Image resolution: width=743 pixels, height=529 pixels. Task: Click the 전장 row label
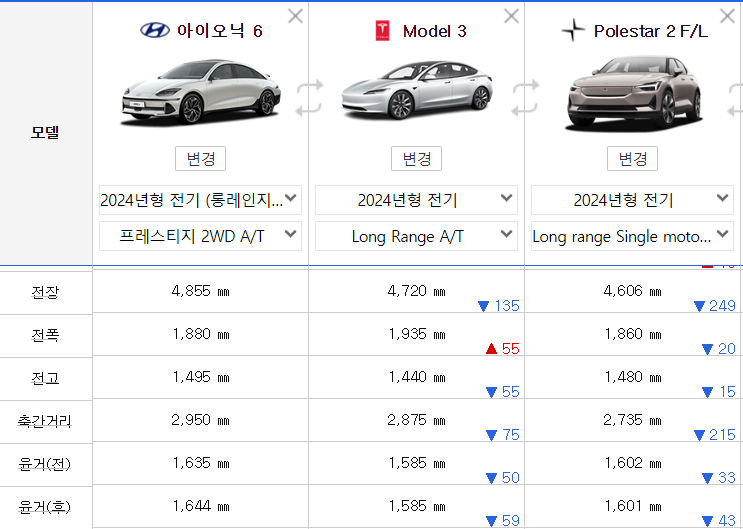(45, 292)
